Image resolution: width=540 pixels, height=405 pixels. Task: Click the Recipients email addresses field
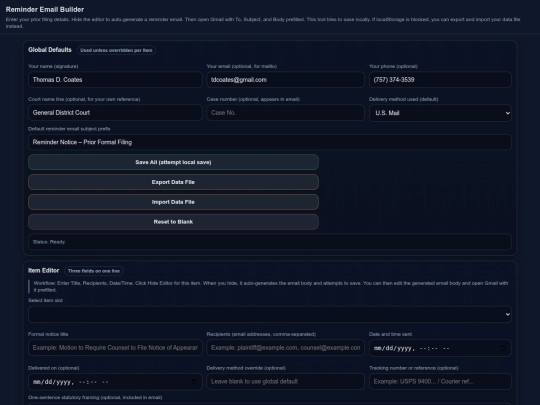[x=285, y=348]
